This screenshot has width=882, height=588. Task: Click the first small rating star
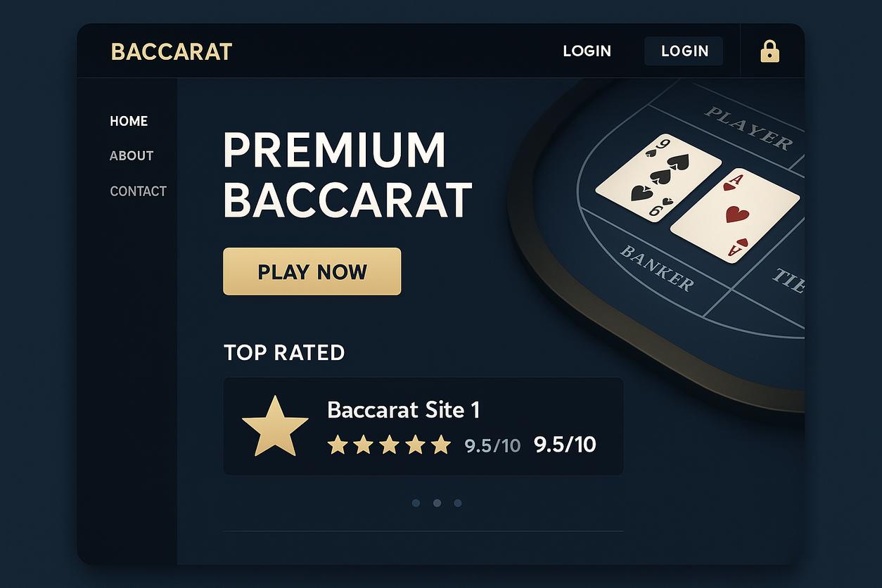click(x=338, y=445)
